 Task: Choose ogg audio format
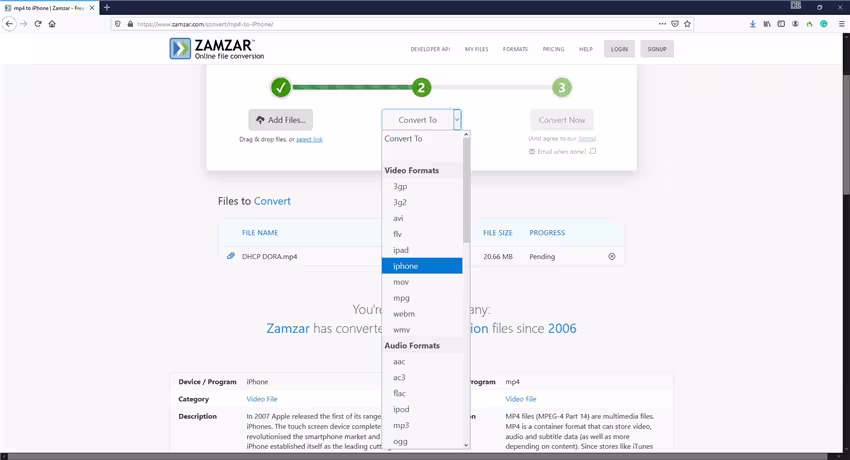[422, 441]
